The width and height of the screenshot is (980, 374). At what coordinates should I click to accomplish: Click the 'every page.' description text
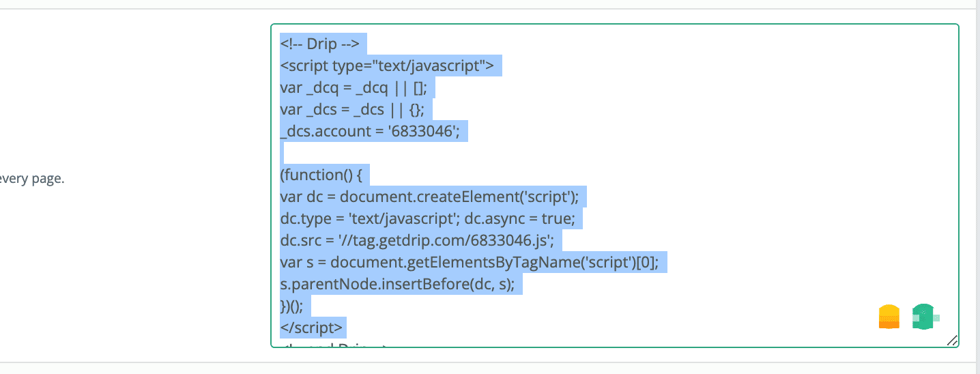[x=32, y=179]
